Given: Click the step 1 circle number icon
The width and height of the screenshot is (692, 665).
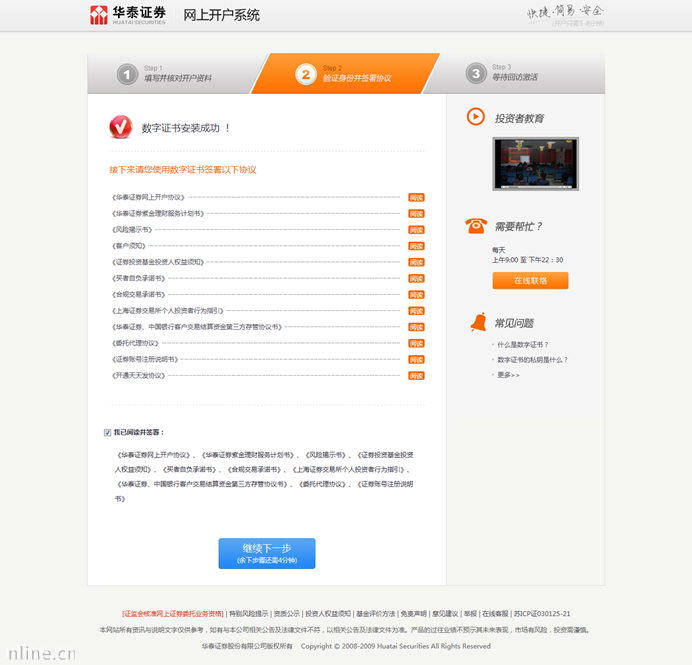Looking at the screenshot, I should coord(128,74).
